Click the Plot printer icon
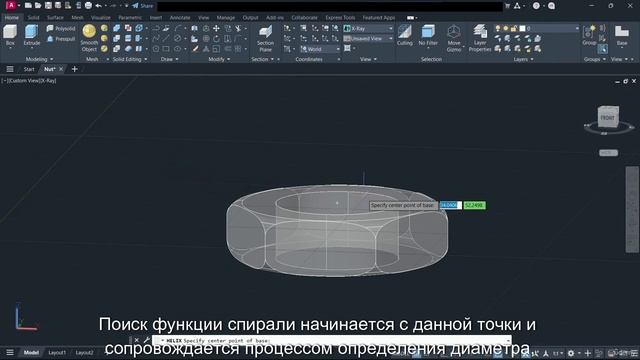Screen dimensions: 640x360 pos(88,6)
